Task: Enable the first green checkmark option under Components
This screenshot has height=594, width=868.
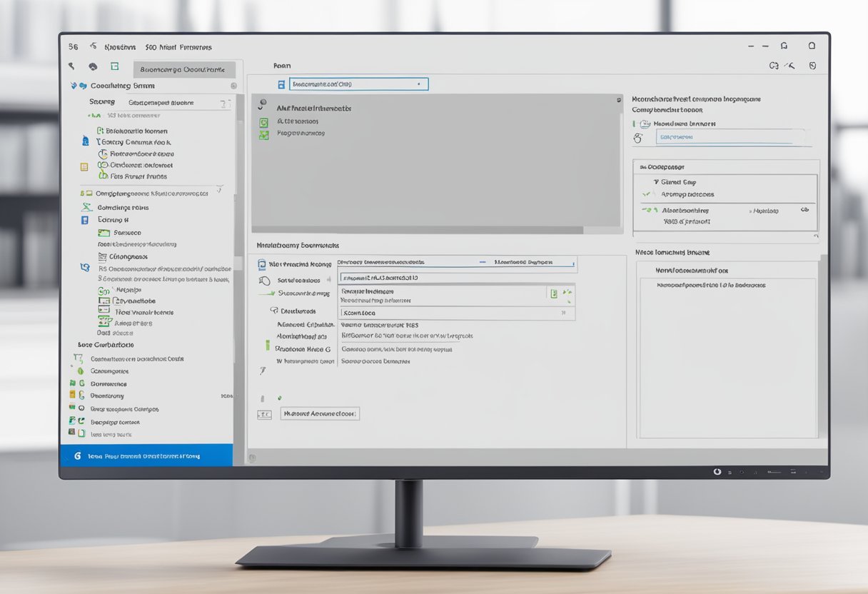Action: pyautogui.click(x=648, y=193)
